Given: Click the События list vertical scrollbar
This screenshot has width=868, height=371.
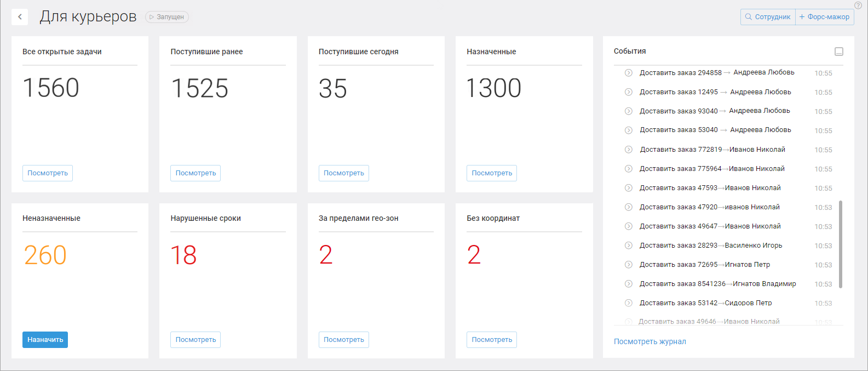Looking at the screenshot, I should click(841, 244).
